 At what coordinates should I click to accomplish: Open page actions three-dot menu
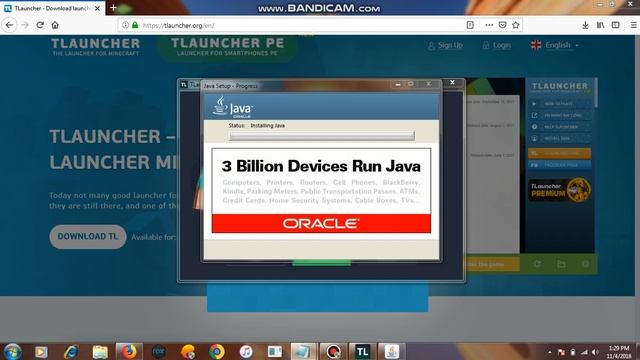coord(489,25)
